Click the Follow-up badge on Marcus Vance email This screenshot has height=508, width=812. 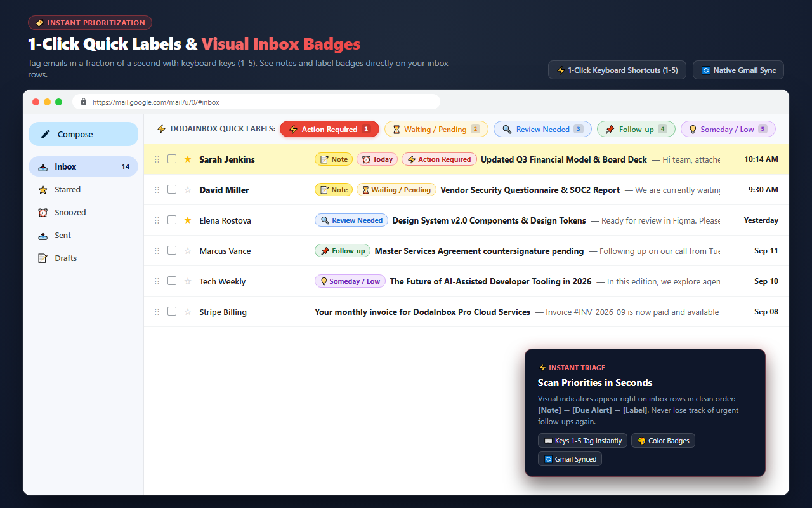pyautogui.click(x=343, y=251)
